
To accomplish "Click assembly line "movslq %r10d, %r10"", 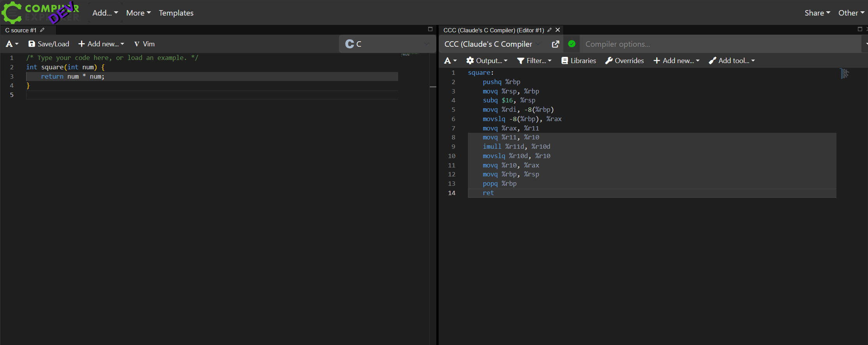I will (516, 156).
